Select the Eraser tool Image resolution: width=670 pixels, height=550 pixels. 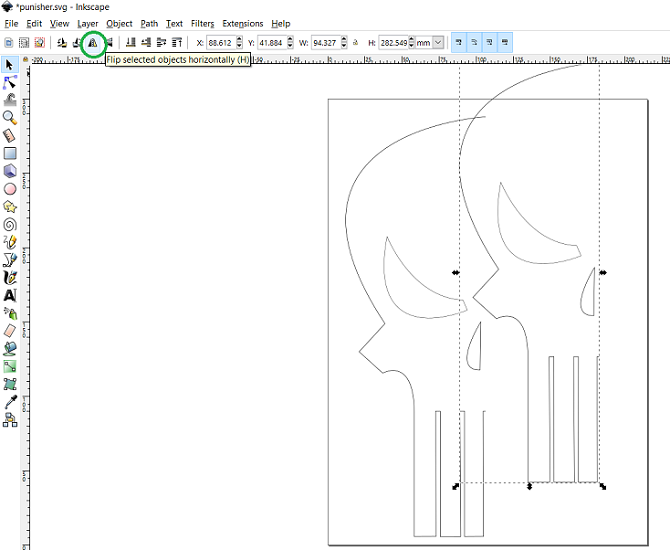pyautogui.click(x=10, y=331)
